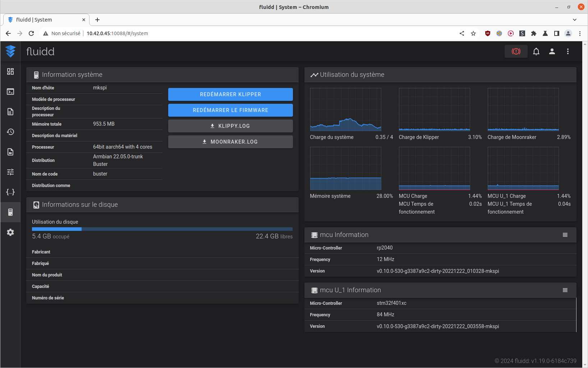The height and width of the screenshot is (368, 588).
Task: Click the Redémarrer Klipper button
Action: [x=230, y=94]
